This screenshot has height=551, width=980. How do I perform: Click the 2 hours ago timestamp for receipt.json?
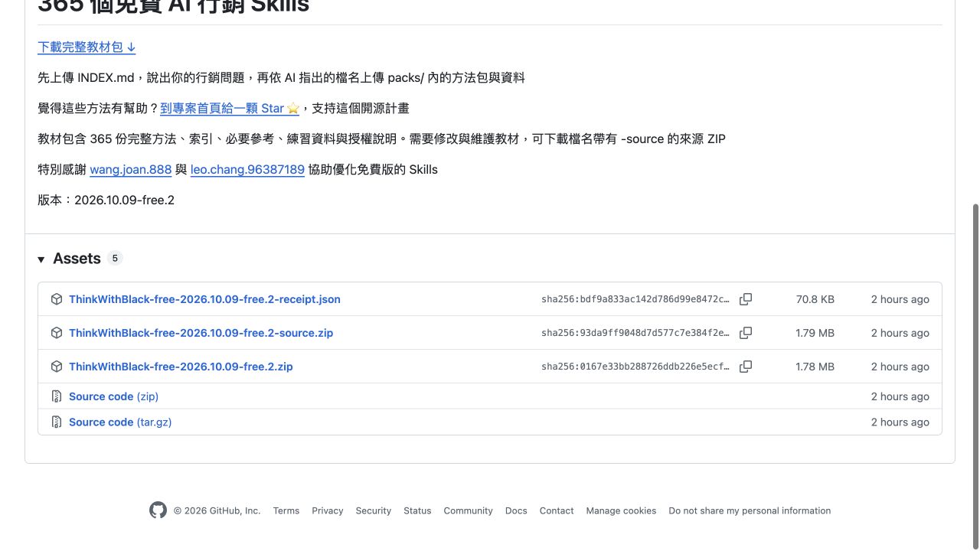coord(900,299)
